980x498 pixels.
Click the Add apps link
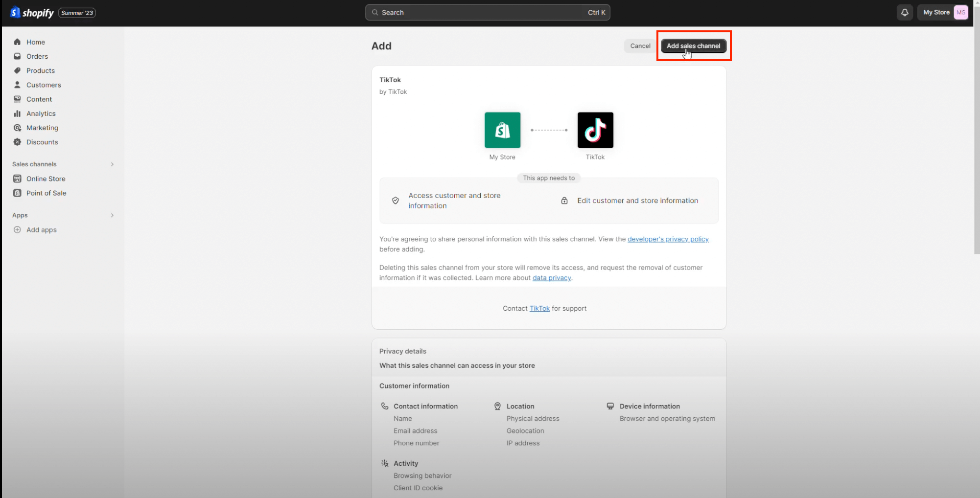41,229
